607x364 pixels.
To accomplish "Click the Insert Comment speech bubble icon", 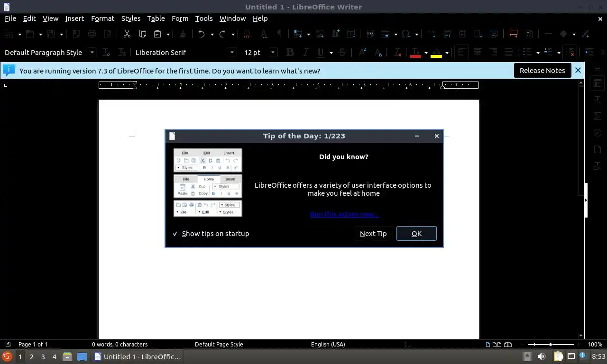I will coord(514,34).
